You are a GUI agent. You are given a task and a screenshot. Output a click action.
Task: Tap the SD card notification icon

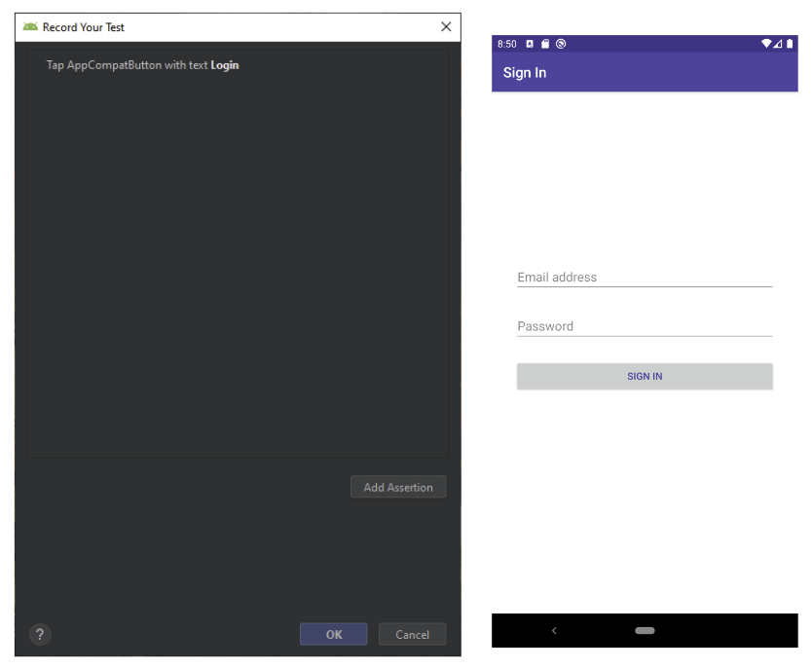(x=545, y=44)
